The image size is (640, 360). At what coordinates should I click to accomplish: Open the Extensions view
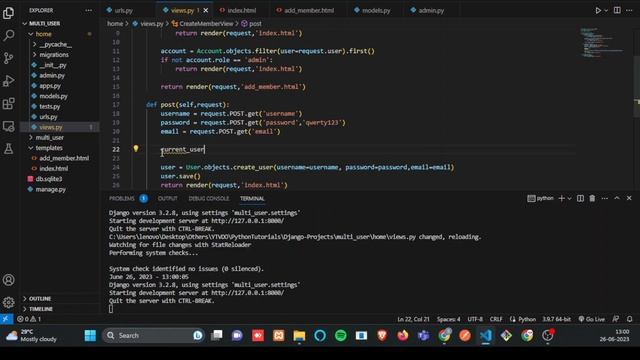[9, 104]
